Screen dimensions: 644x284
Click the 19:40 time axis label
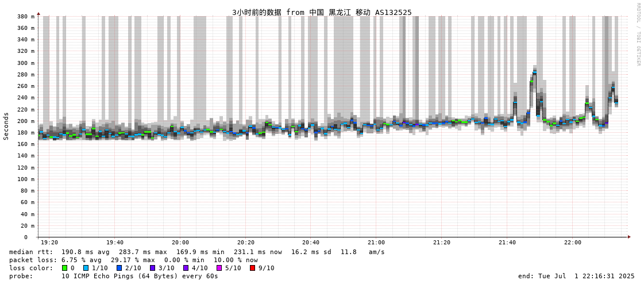click(114, 243)
